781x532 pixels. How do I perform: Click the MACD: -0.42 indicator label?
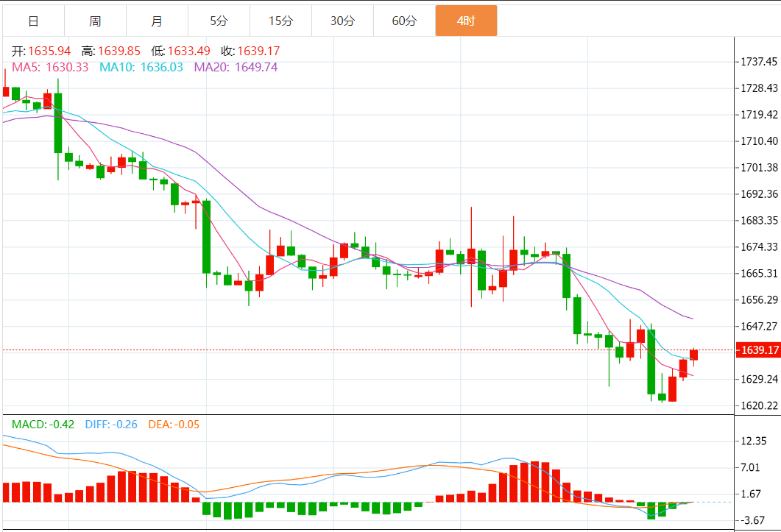coord(43,425)
